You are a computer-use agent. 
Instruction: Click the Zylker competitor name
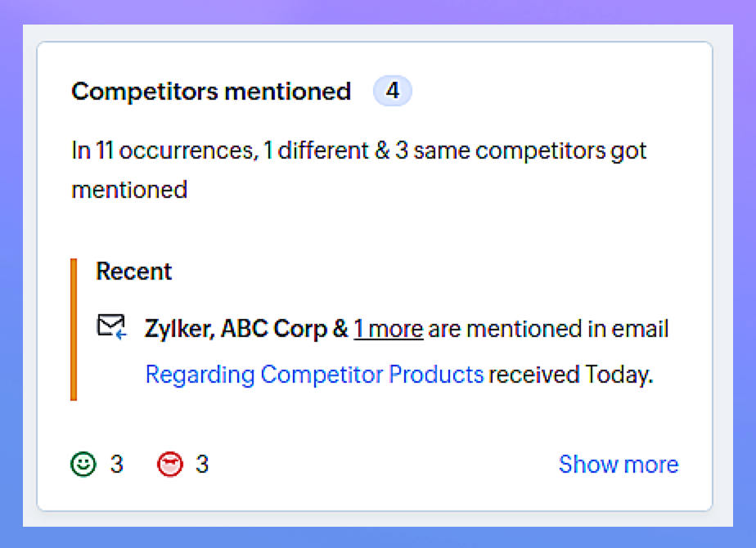coord(179,329)
